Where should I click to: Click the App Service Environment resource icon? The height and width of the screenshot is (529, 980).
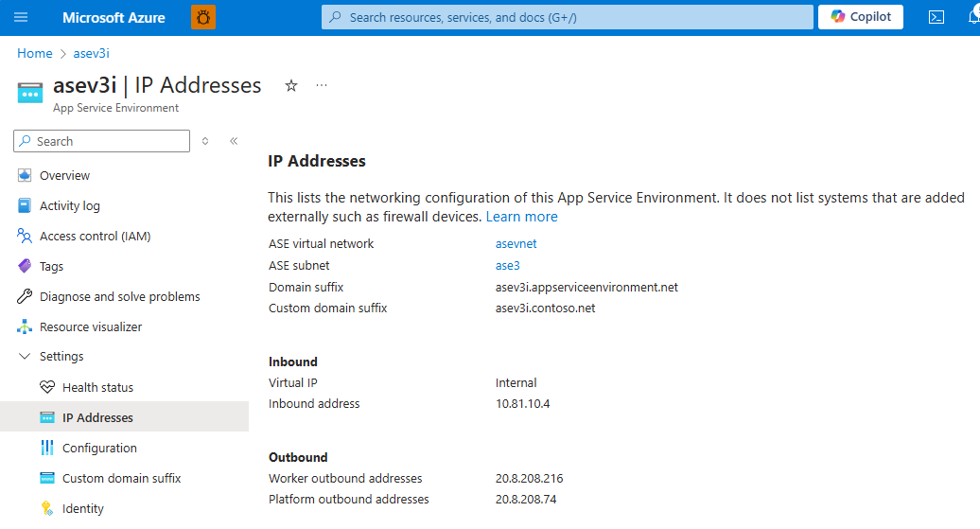pyautogui.click(x=30, y=92)
